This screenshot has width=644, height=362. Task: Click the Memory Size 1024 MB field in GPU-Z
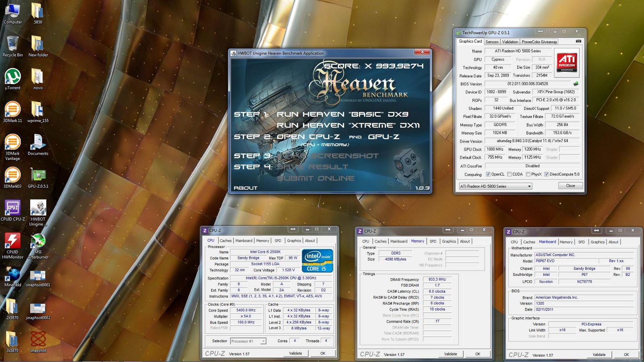click(500, 133)
